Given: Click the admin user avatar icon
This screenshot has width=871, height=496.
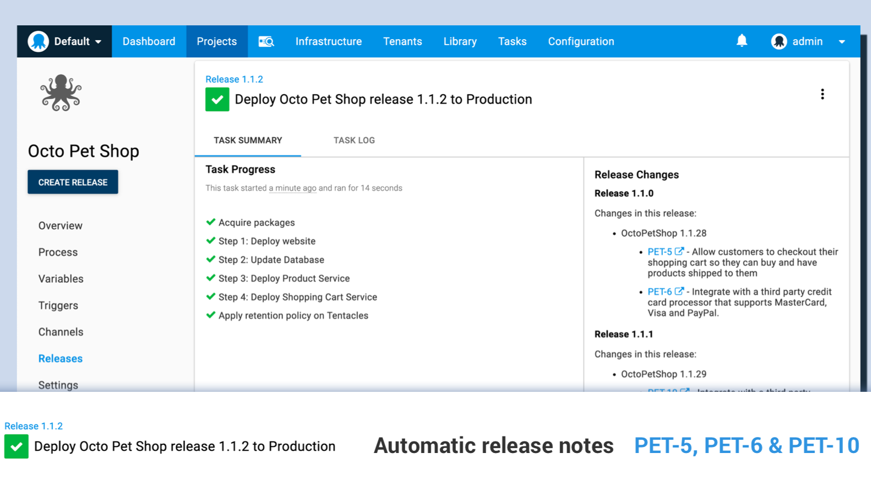Looking at the screenshot, I should tap(779, 42).
